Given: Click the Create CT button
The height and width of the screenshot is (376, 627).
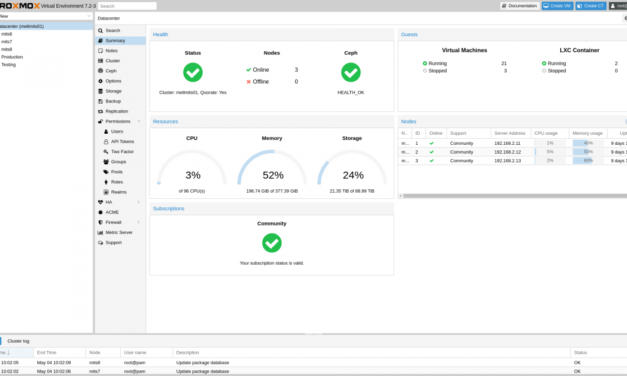Looking at the screenshot, I should coord(591,6).
